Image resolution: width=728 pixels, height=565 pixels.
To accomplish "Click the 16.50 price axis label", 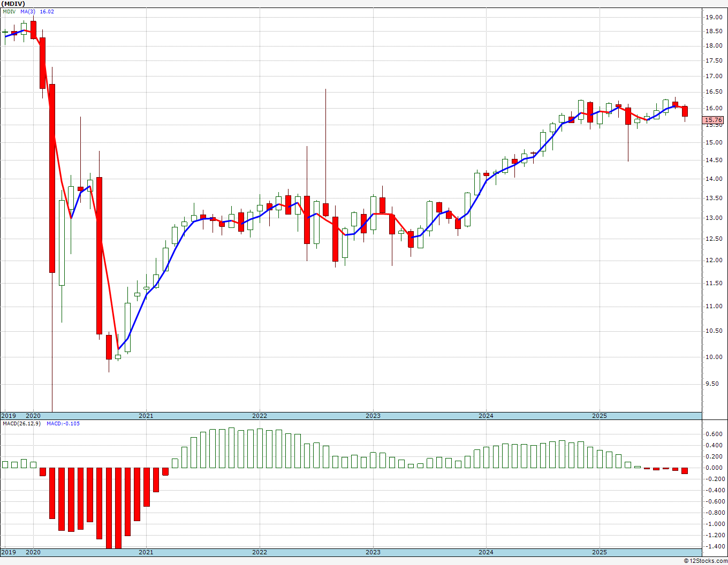I will tap(714, 93).
